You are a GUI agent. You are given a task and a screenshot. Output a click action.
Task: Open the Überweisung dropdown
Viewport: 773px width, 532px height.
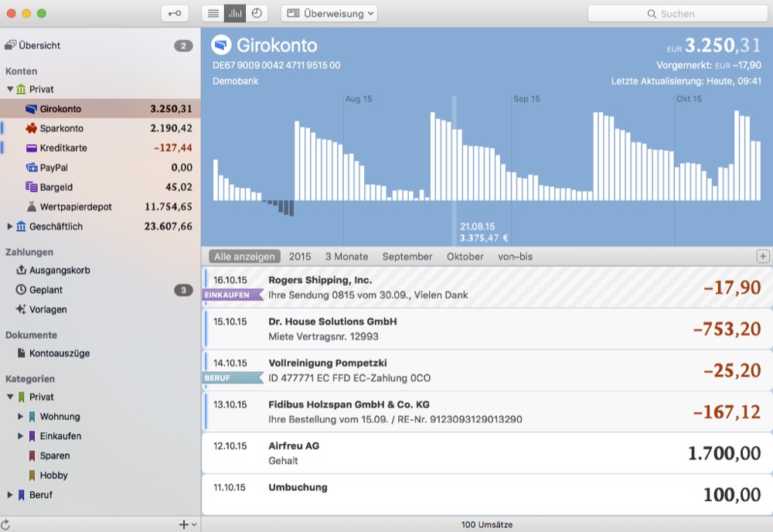point(329,13)
